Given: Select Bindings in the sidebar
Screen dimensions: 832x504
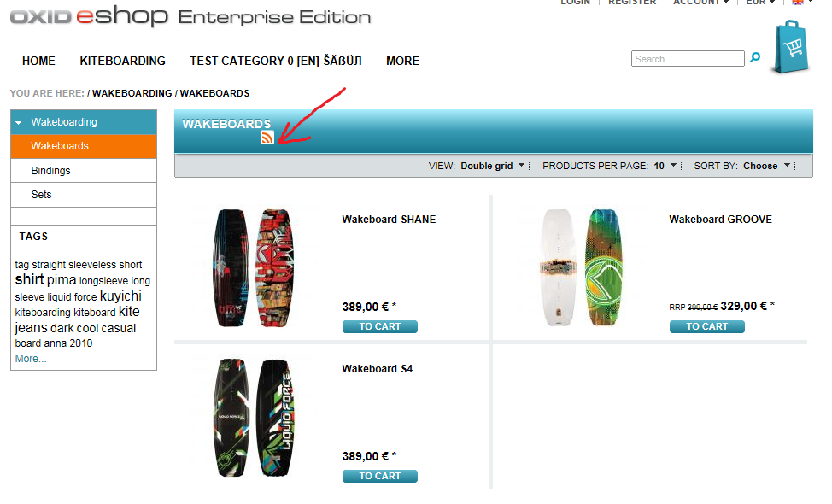Looking at the screenshot, I should click(51, 171).
